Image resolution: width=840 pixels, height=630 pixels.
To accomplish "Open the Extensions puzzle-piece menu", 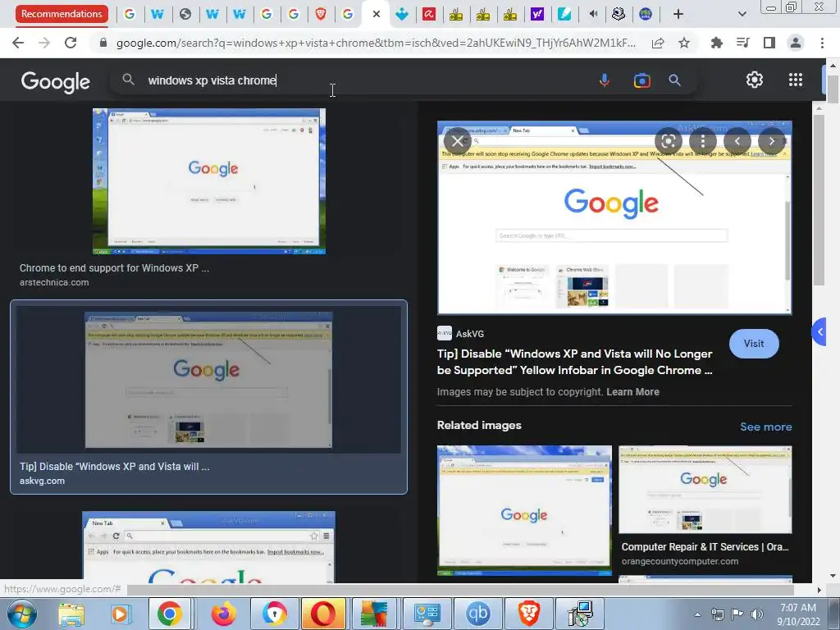I will click(x=716, y=43).
